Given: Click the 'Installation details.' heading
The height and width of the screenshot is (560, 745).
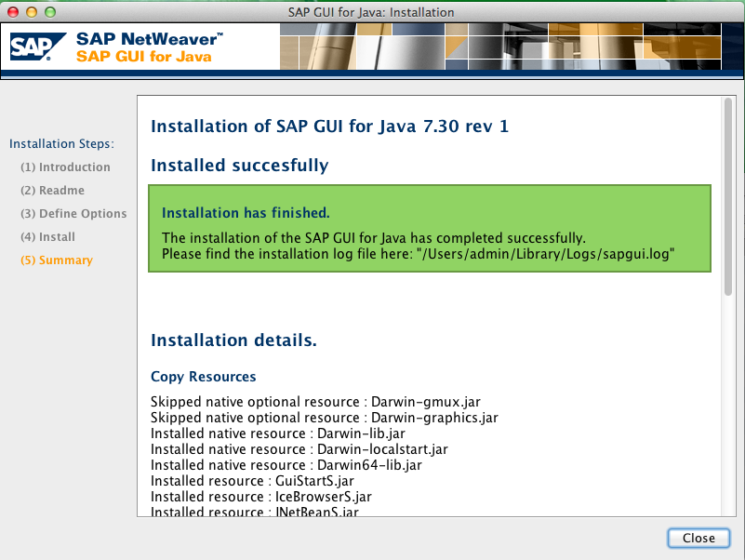Looking at the screenshot, I should [233, 340].
